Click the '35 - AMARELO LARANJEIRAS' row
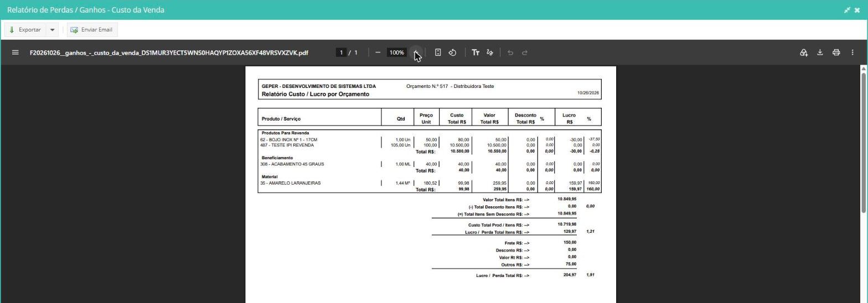The width and height of the screenshot is (868, 303). (x=430, y=183)
